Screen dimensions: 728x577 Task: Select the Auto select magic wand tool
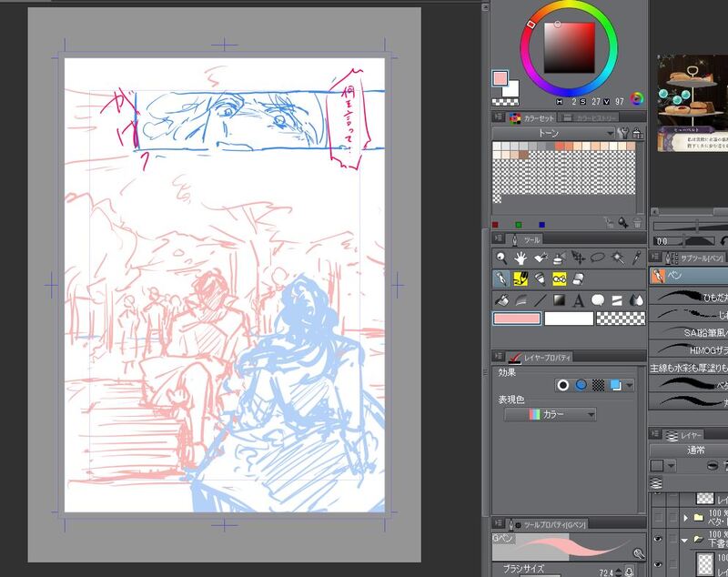click(618, 258)
